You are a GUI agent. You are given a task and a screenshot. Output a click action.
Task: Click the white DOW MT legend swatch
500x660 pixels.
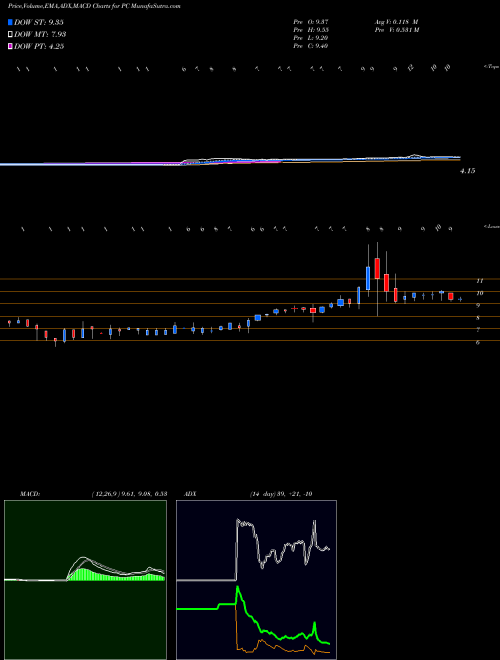[10, 34]
